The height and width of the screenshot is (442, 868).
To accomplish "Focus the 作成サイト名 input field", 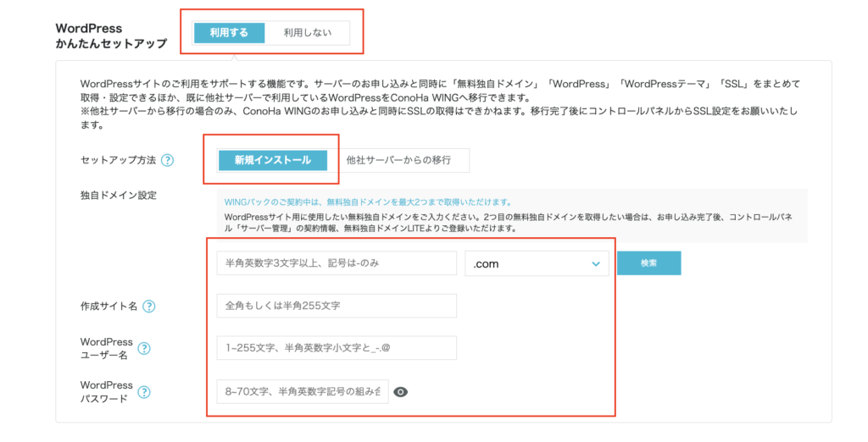I will pyautogui.click(x=337, y=306).
